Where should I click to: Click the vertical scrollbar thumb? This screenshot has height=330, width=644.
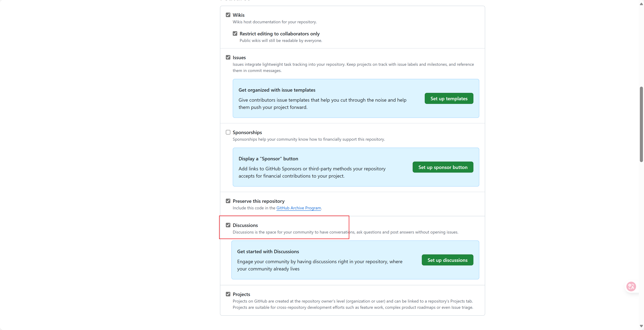[x=641, y=124]
